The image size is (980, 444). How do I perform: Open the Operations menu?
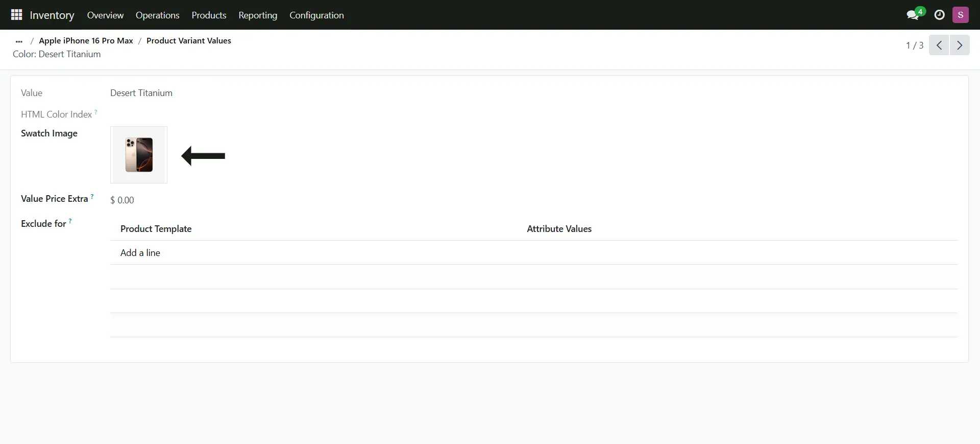157,15
